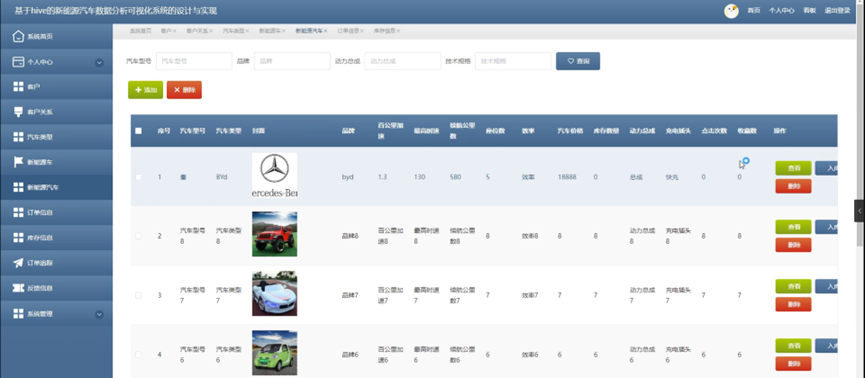Tick the checkbox for row 4
This screenshot has height=378, width=865.
(138, 354)
